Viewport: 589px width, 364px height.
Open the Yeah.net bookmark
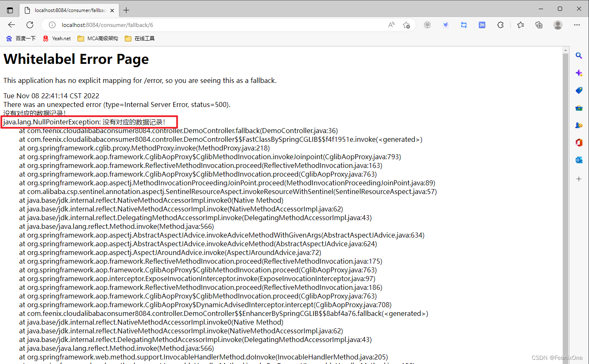[x=57, y=39]
